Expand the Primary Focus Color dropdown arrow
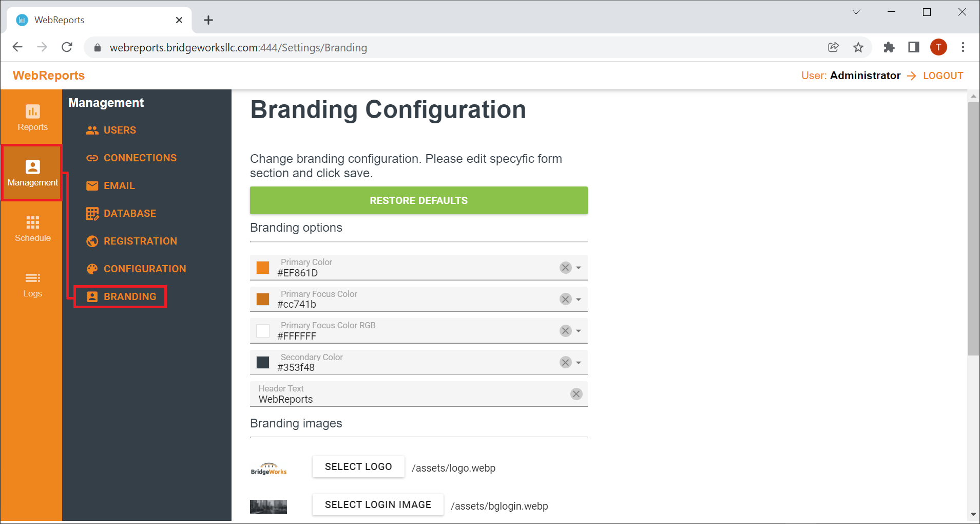This screenshot has height=524, width=980. coord(579,300)
